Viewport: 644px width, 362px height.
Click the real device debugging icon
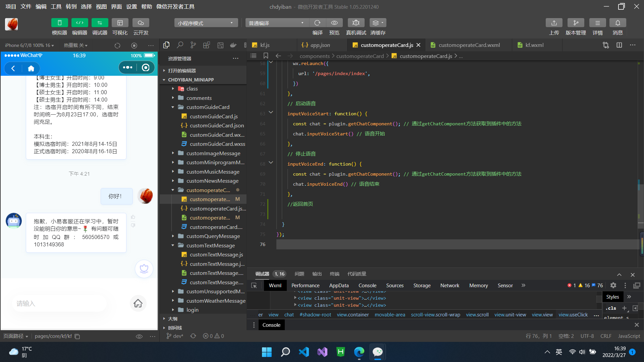tap(356, 23)
